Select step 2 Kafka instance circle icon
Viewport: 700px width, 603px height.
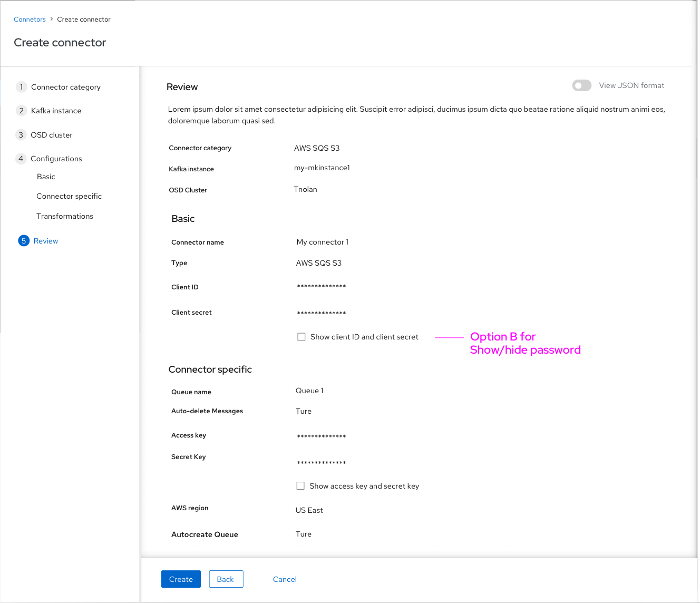pyautogui.click(x=21, y=111)
